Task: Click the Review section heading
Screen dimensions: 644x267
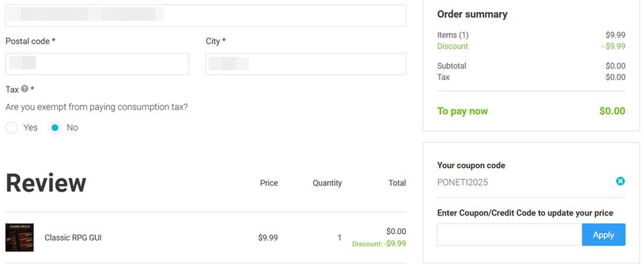Action: [46, 183]
